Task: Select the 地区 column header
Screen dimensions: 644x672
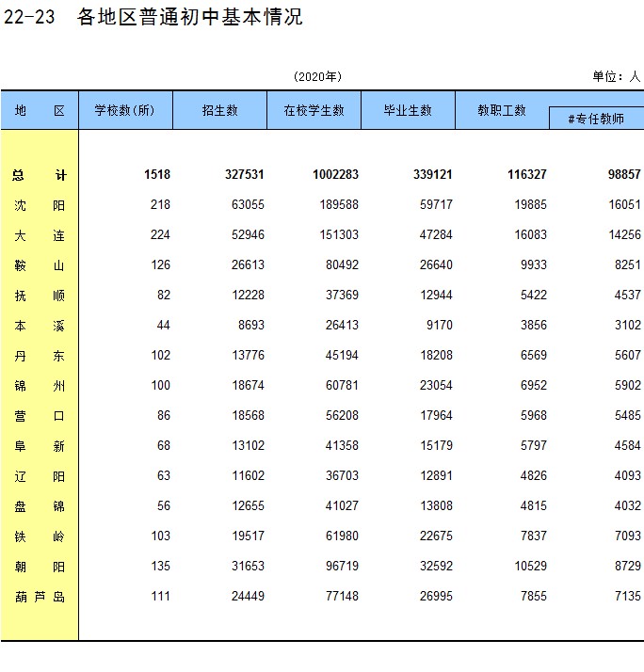Action: click(40, 110)
